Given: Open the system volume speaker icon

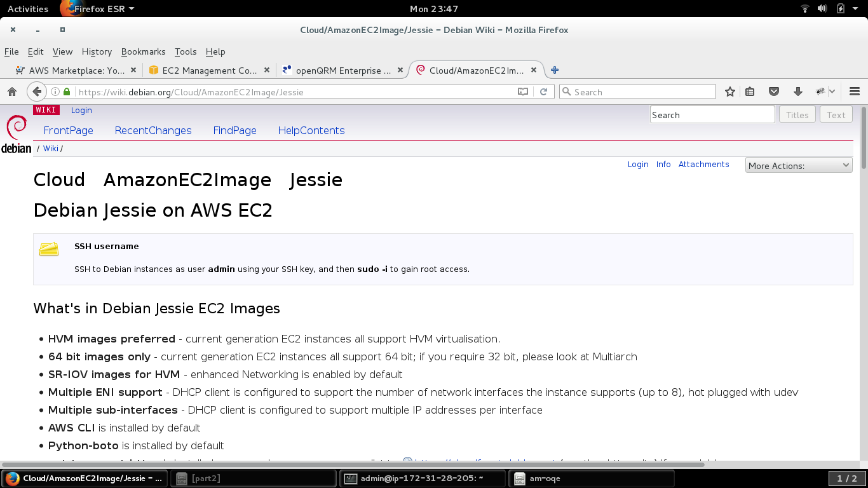Looking at the screenshot, I should click(822, 9).
